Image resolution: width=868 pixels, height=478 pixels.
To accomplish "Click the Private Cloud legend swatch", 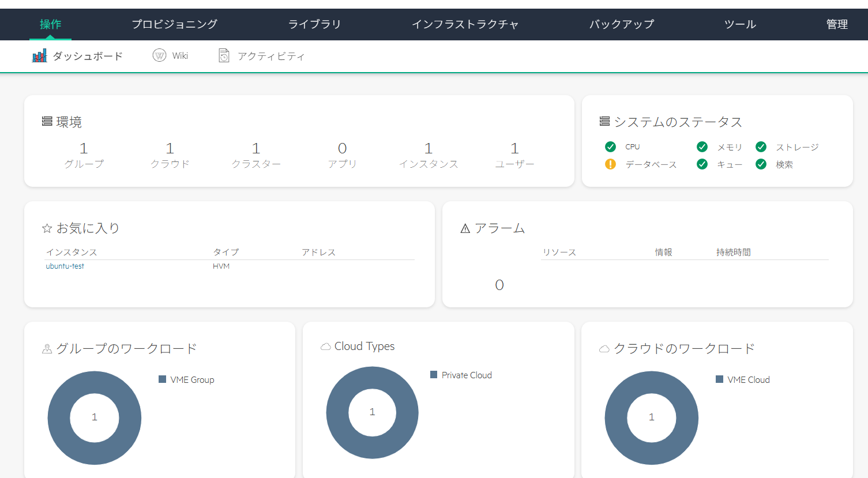I will point(434,374).
